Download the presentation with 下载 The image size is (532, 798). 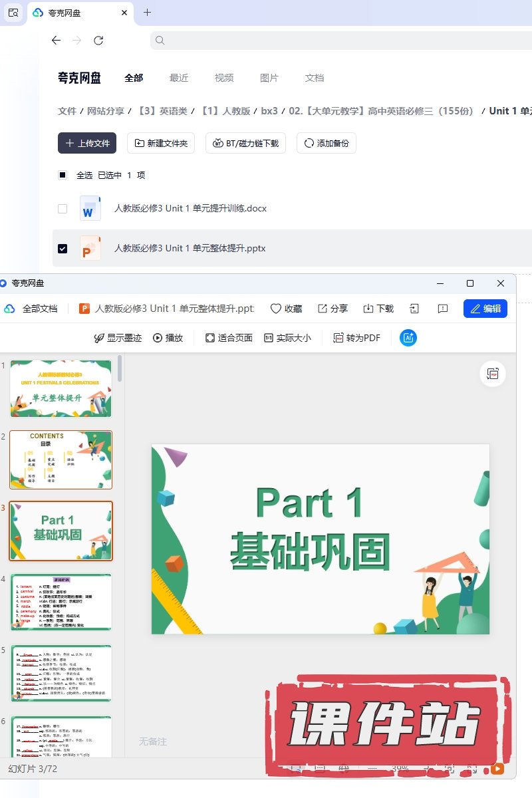[378, 309]
